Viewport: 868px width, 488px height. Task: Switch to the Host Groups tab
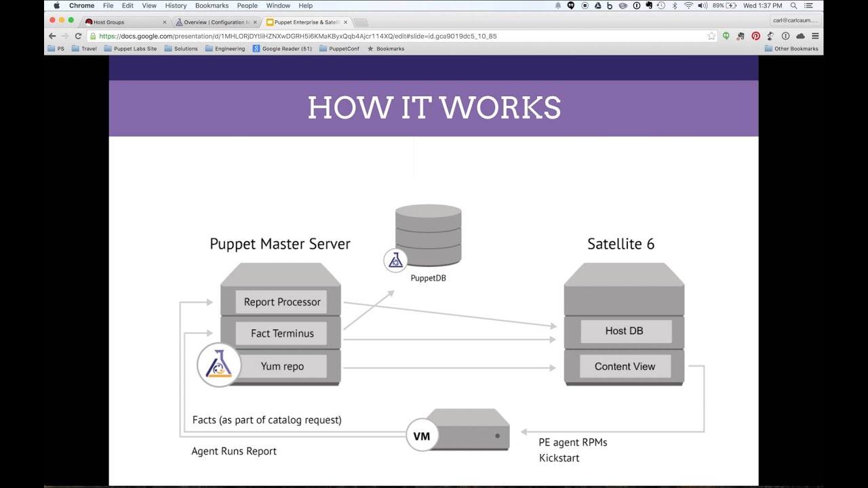[125, 22]
